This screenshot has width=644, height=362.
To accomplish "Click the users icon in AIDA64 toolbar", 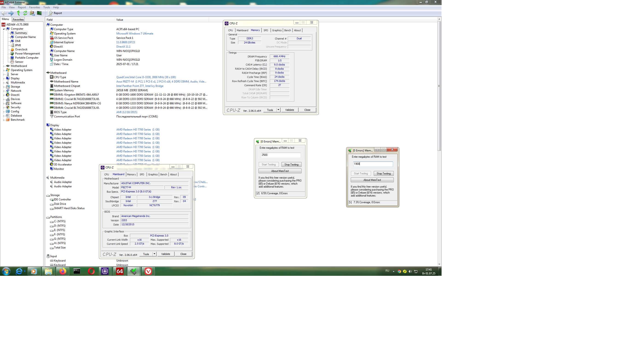I will (32, 13).
